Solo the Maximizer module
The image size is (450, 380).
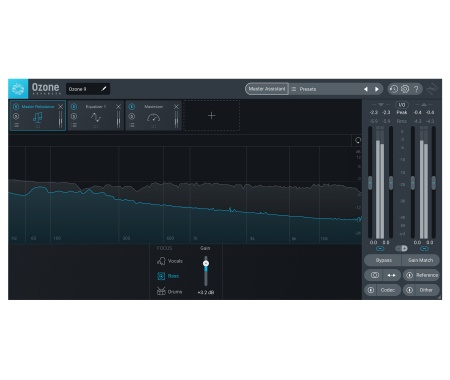tap(132, 116)
